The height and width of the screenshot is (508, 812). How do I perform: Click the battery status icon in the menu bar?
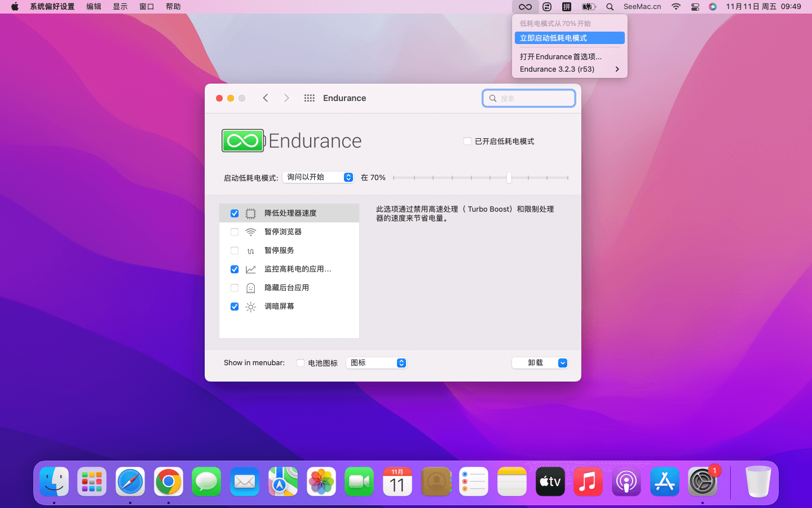coord(589,7)
